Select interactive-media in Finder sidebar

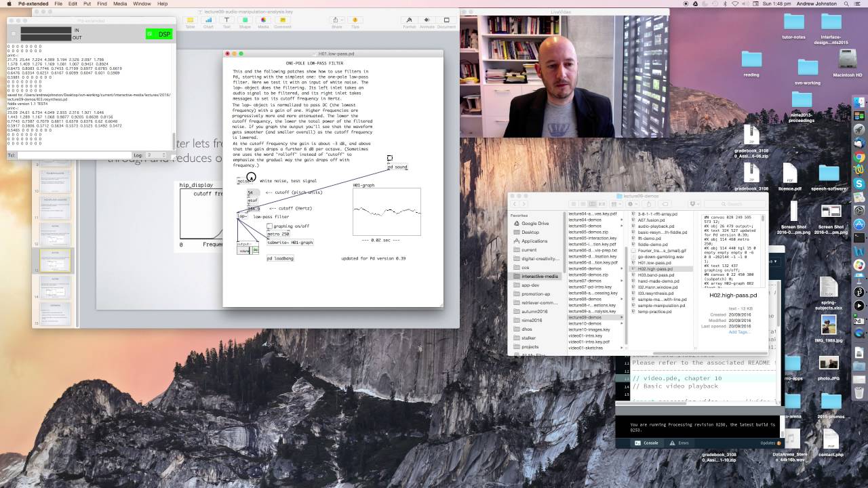point(539,276)
